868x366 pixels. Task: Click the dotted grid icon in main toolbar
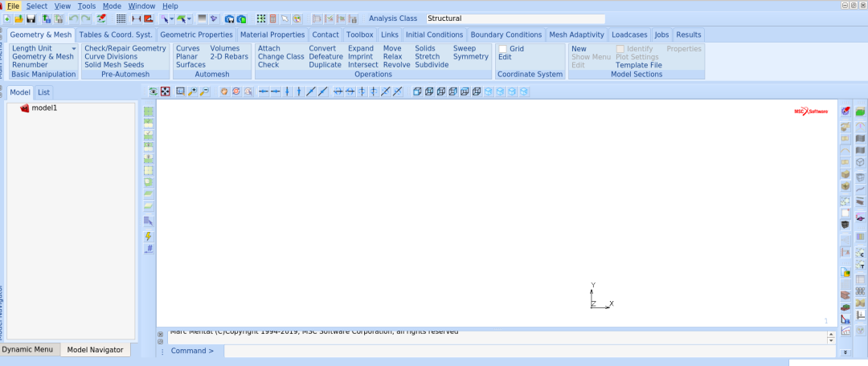pos(121,18)
